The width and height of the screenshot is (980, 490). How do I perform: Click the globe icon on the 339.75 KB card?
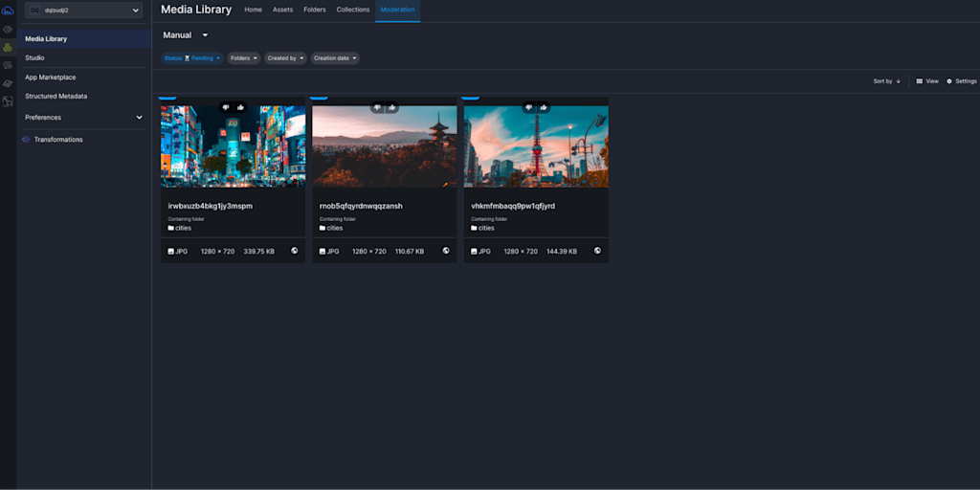295,251
